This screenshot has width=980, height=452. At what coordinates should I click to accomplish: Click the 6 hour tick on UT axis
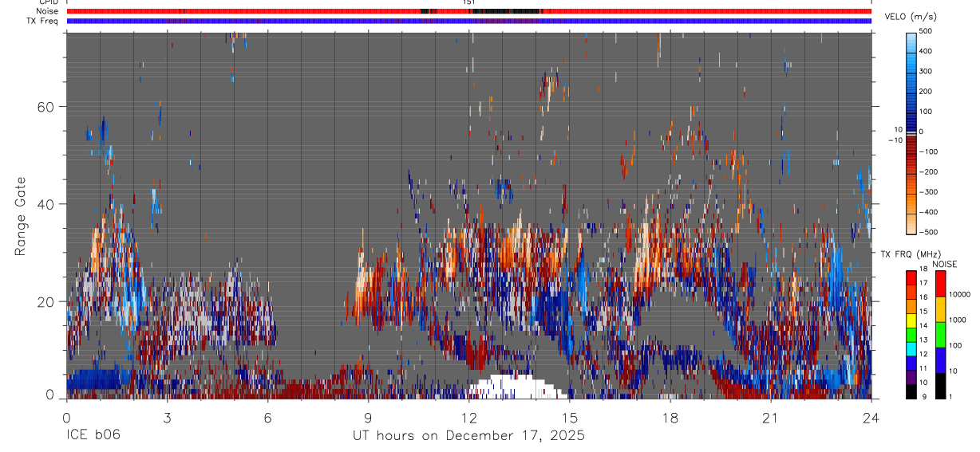(x=267, y=417)
